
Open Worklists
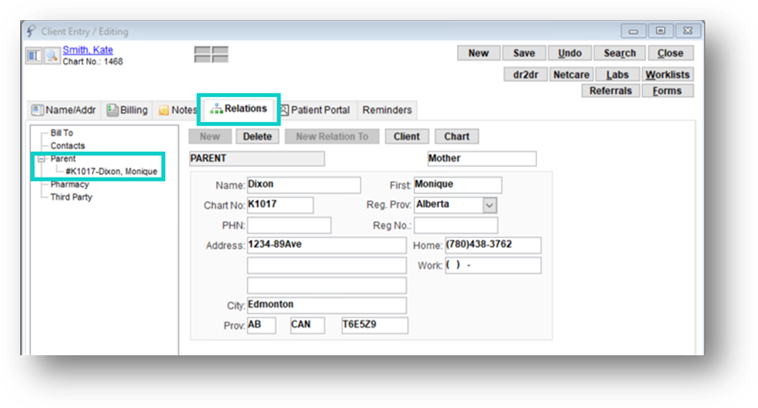[667, 74]
